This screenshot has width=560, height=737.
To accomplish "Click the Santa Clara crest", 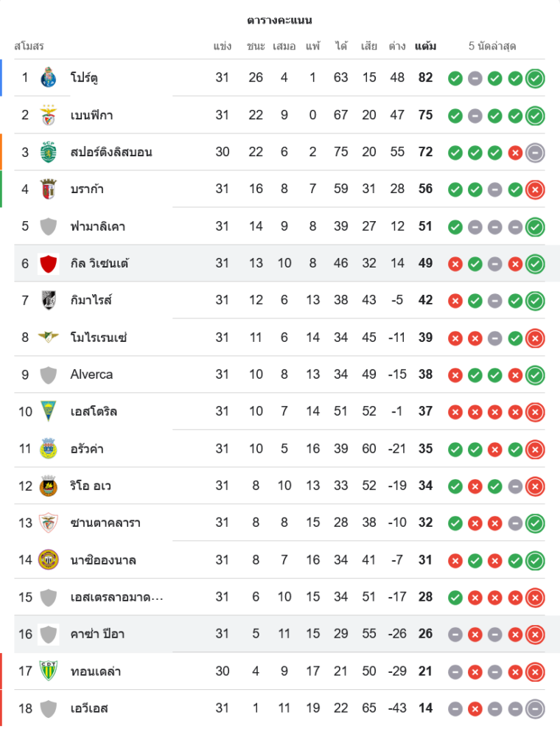I will click(49, 523).
